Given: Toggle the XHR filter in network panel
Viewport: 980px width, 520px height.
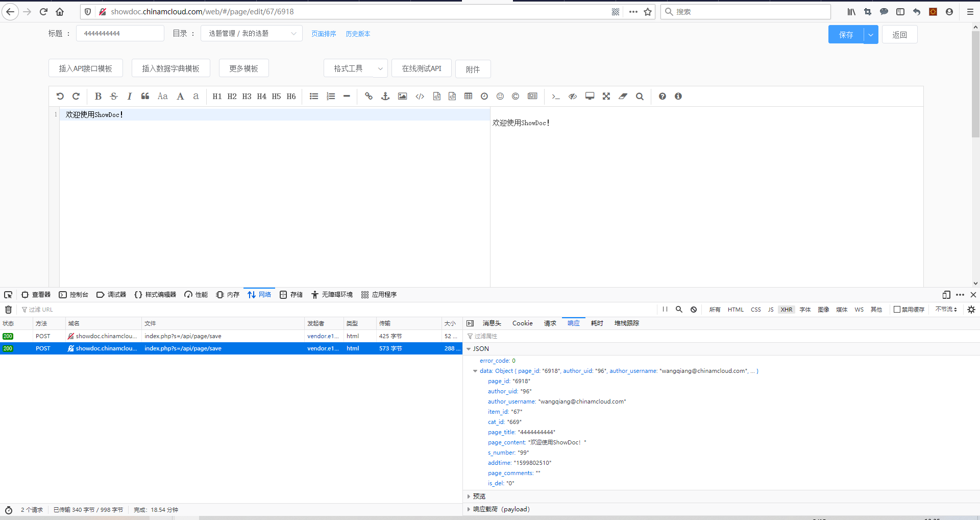Looking at the screenshot, I should pyautogui.click(x=786, y=310).
